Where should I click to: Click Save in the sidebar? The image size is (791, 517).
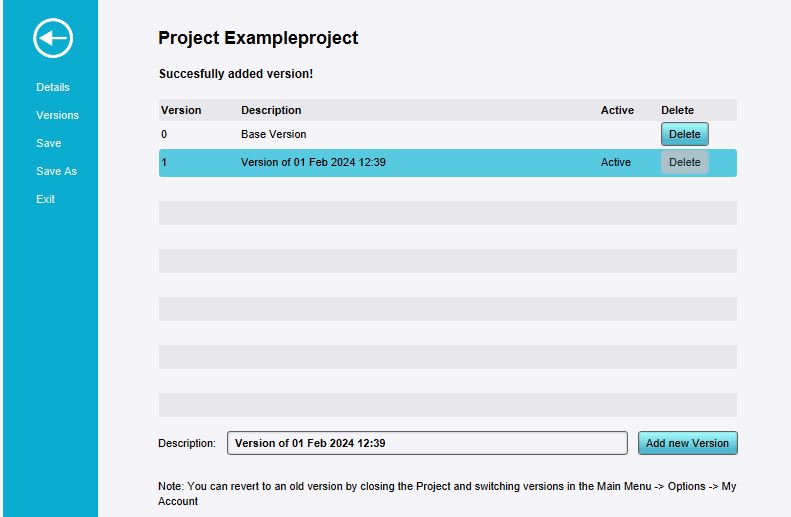(48, 143)
